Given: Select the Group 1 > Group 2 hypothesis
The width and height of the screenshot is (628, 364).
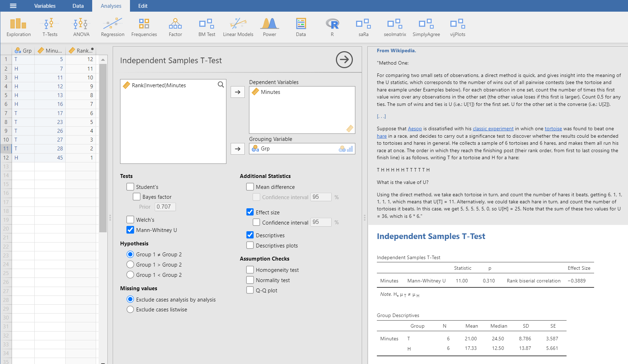Looking at the screenshot, I should [130, 264].
